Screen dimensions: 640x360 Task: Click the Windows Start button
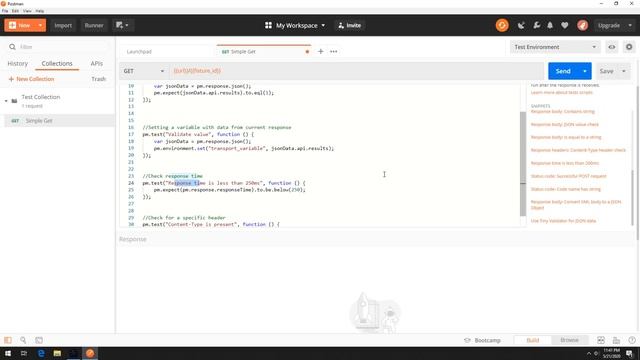pos(8,353)
